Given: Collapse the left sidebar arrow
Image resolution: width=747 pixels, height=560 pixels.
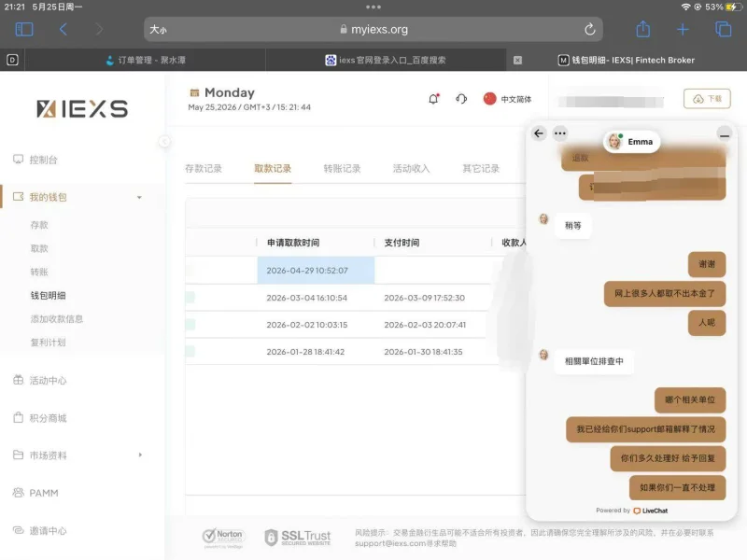Looking at the screenshot, I should click(164, 142).
